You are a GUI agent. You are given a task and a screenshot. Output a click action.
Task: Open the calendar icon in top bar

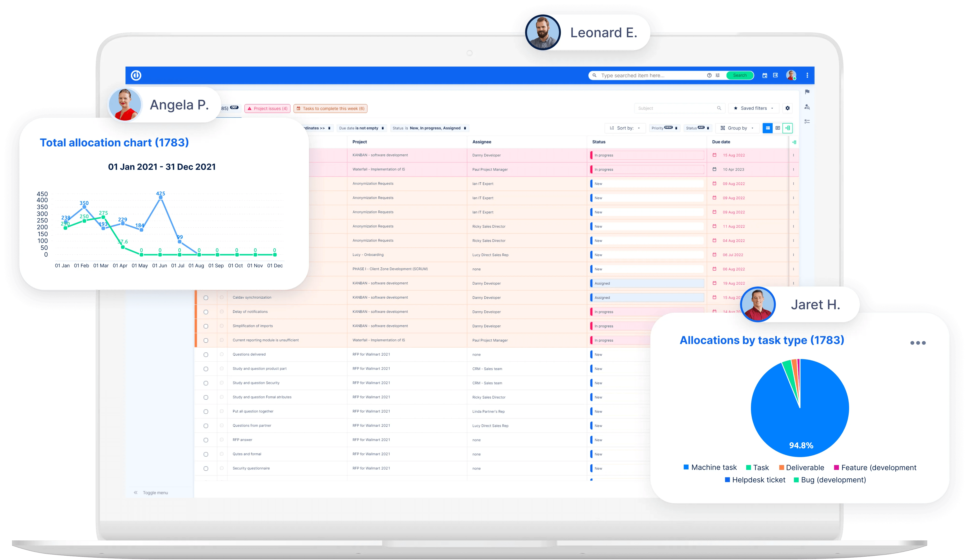click(x=765, y=75)
